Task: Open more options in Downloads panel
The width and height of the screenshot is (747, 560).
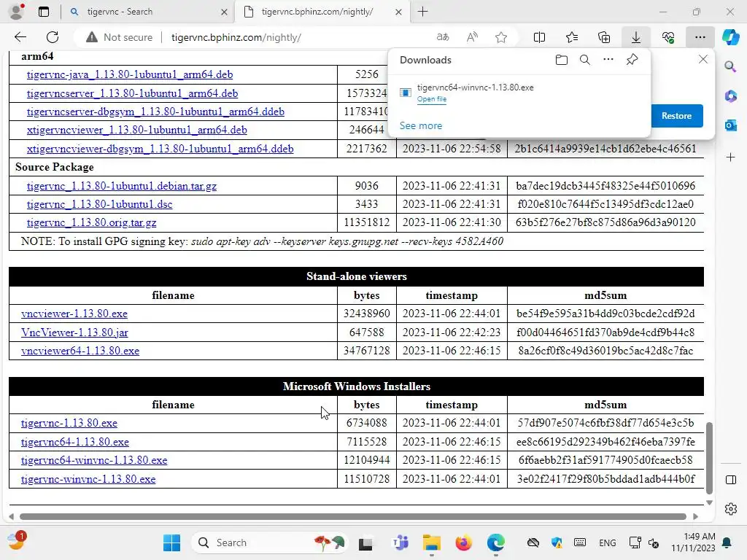Action: click(x=608, y=60)
